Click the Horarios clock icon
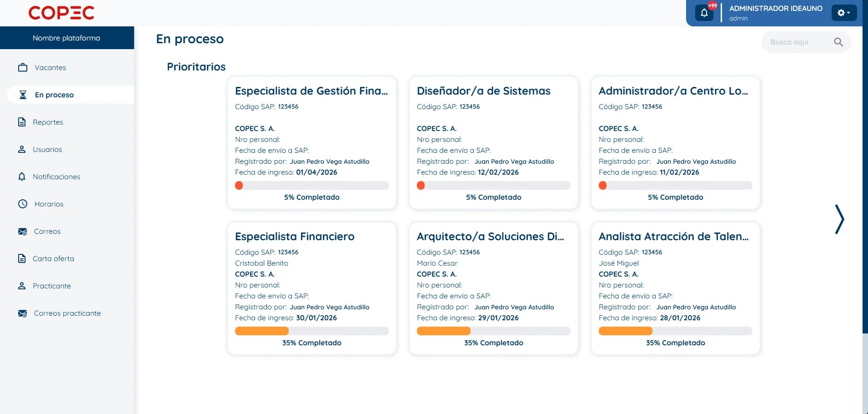Image resolution: width=868 pixels, height=414 pixels. point(23,204)
